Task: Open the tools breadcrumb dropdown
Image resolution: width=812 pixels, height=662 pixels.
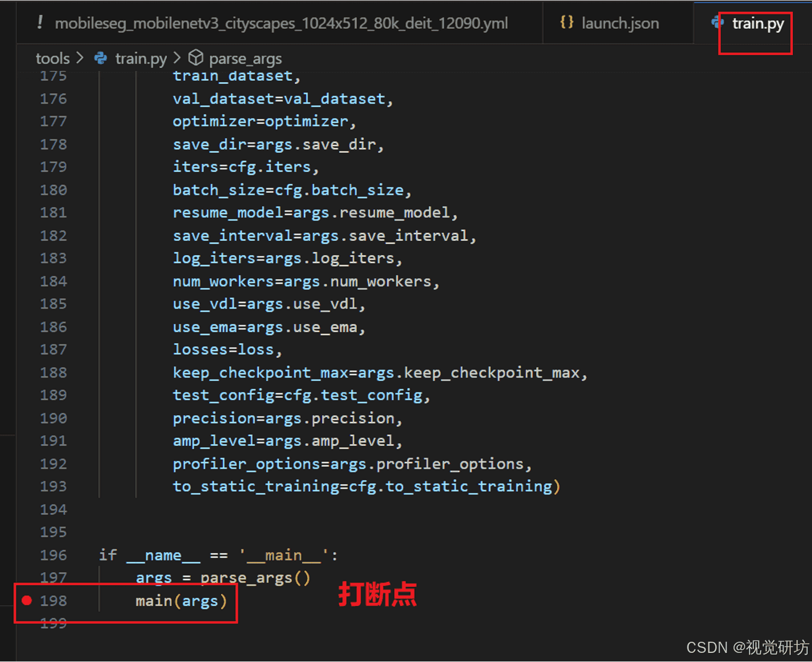Action: coord(52,58)
